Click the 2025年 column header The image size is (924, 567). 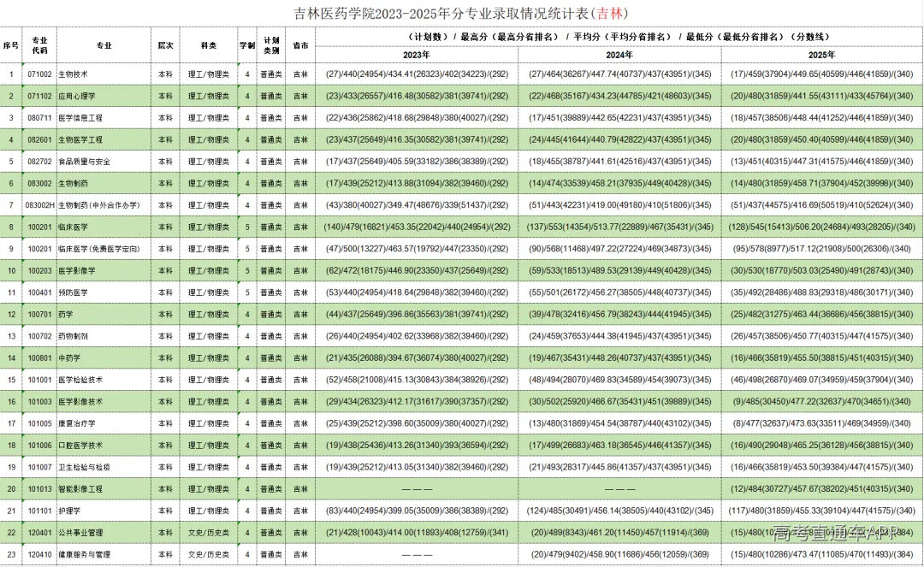[x=821, y=55]
